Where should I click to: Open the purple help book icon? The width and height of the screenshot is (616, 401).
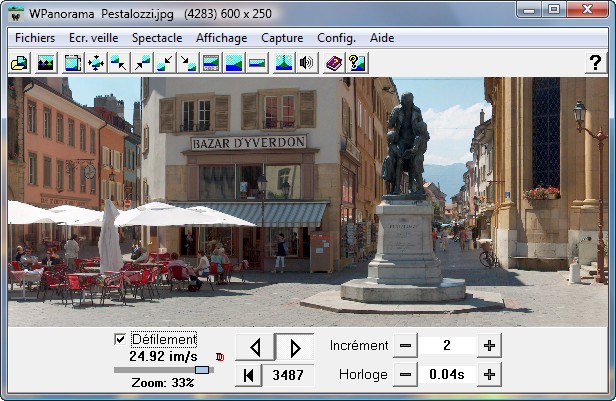tap(334, 63)
